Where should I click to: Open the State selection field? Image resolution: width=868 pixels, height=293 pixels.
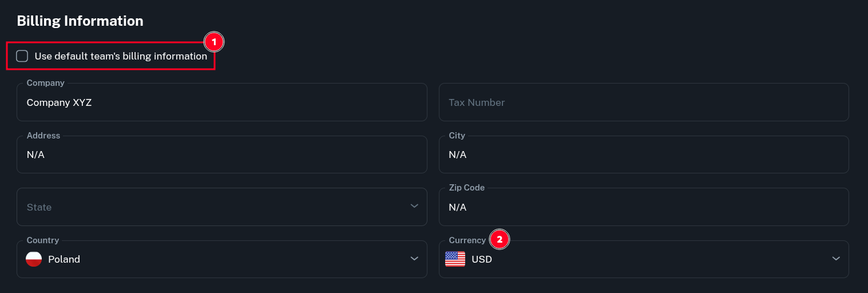coord(212,207)
